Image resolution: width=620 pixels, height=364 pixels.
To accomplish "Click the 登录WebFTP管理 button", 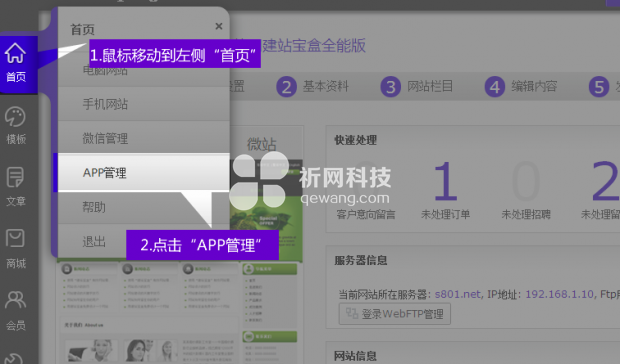I will [395, 314].
